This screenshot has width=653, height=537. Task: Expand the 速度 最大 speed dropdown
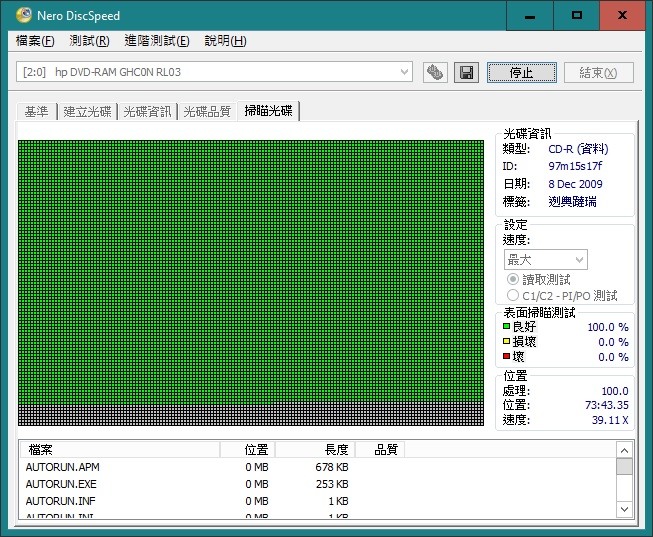[x=546, y=260]
